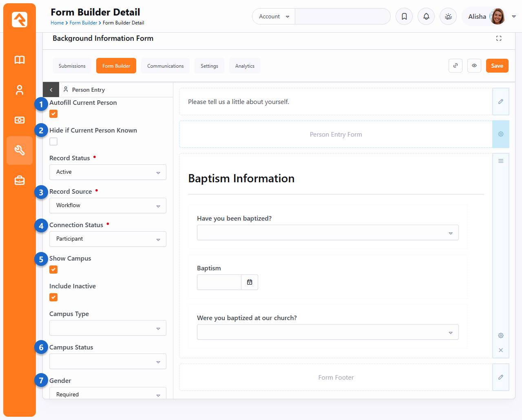Open the wrench tools sidebar section
The image size is (522, 420).
click(x=20, y=150)
